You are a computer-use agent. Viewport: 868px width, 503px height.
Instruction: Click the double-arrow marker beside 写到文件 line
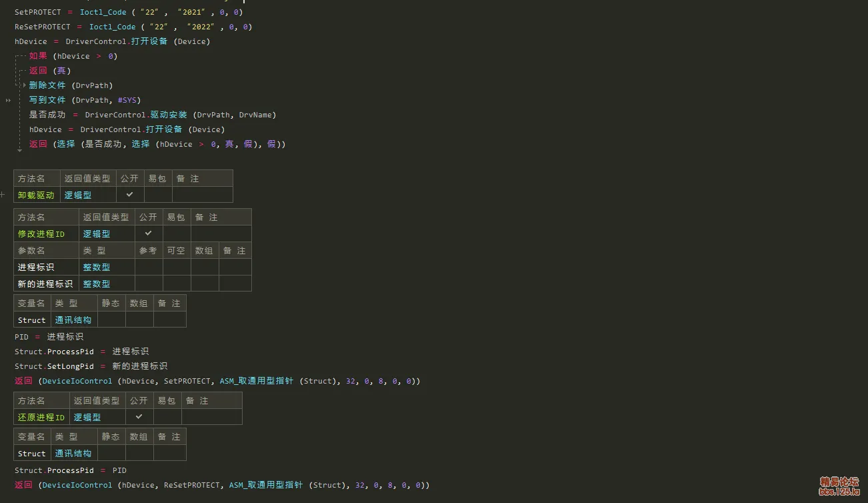coord(8,100)
